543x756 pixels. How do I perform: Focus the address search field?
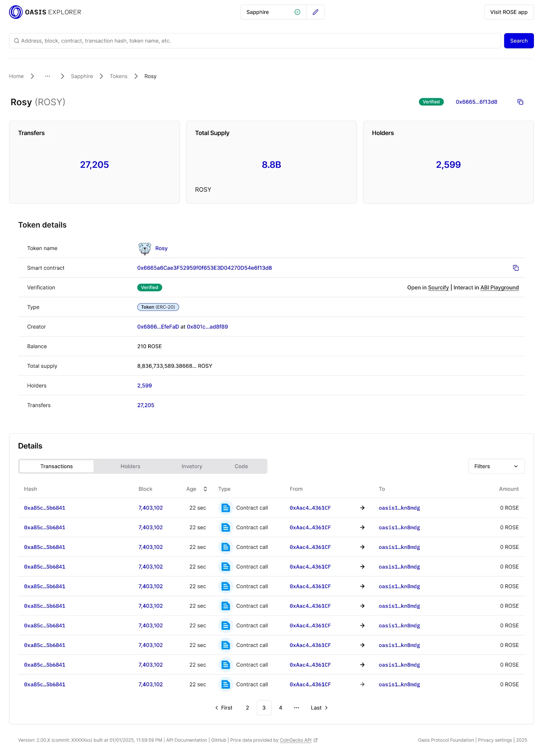click(x=255, y=41)
